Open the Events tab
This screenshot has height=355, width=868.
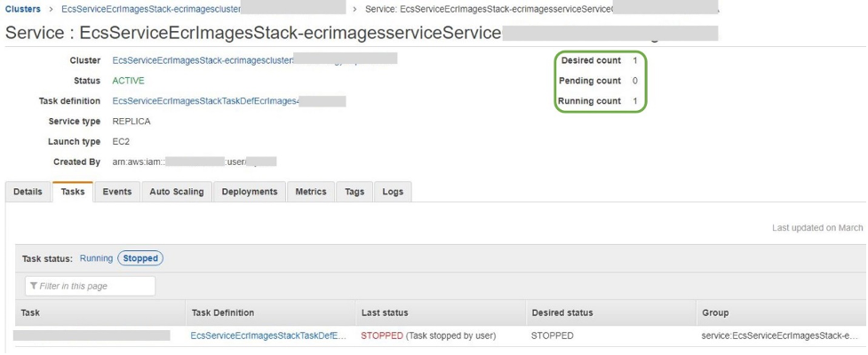point(117,192)
